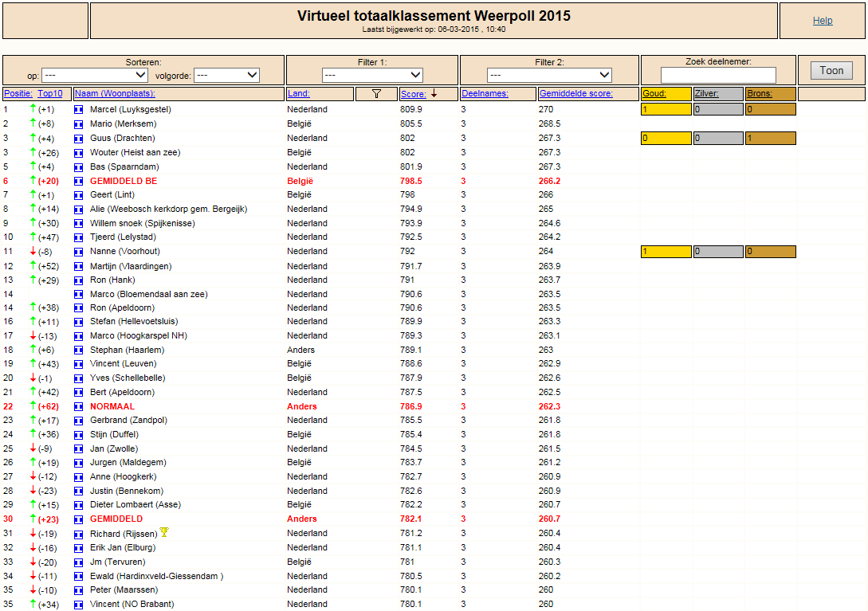
Task: Click the blue icon beside Nanne (Voorhout)
Action: tap(79, 251)
